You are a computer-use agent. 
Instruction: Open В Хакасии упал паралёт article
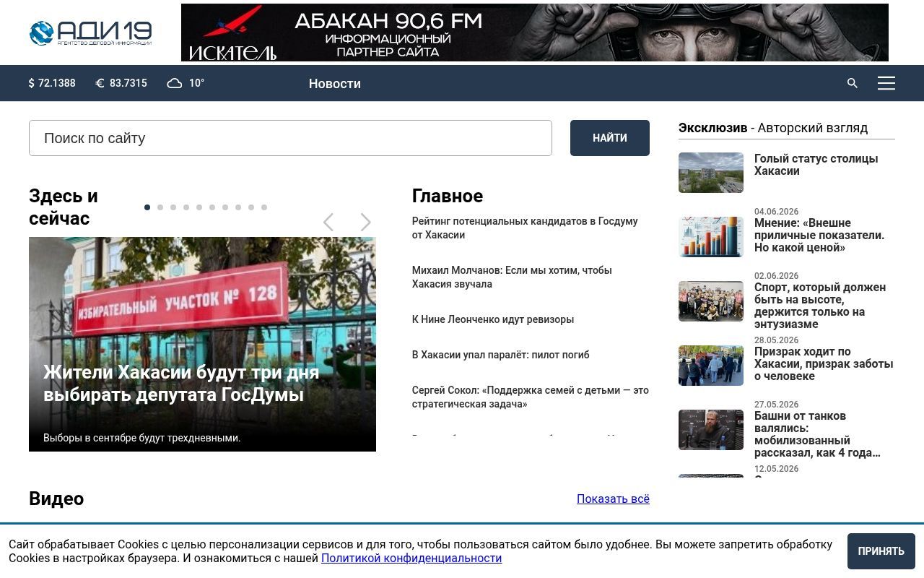(500, 355)
